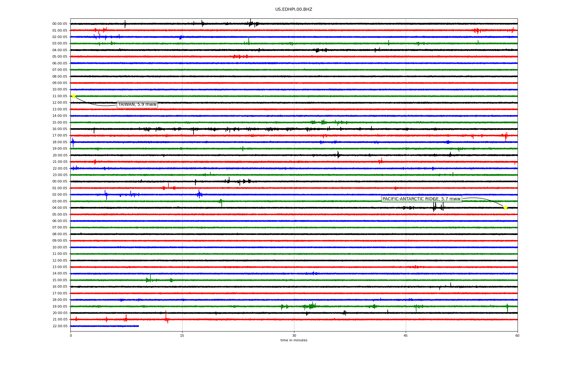
Task: Click the 45 tick label on the time axis
Action: click(x=406, y=335)
